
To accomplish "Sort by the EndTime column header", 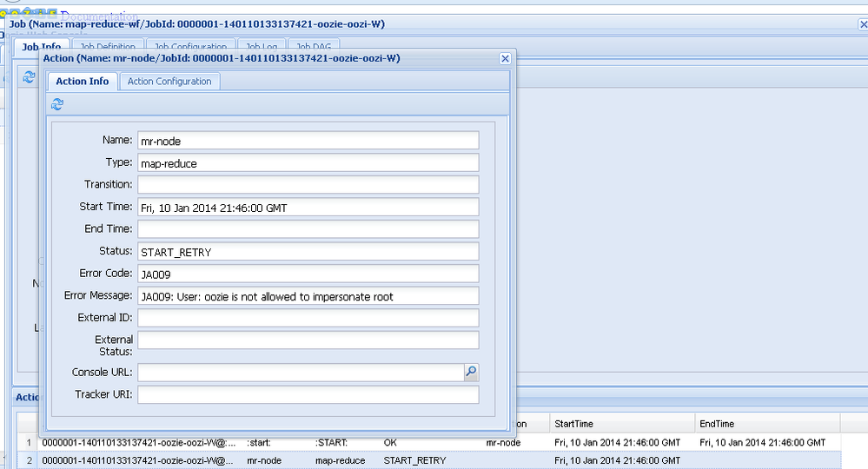I will pyautogui.click(x=767, y=424).
